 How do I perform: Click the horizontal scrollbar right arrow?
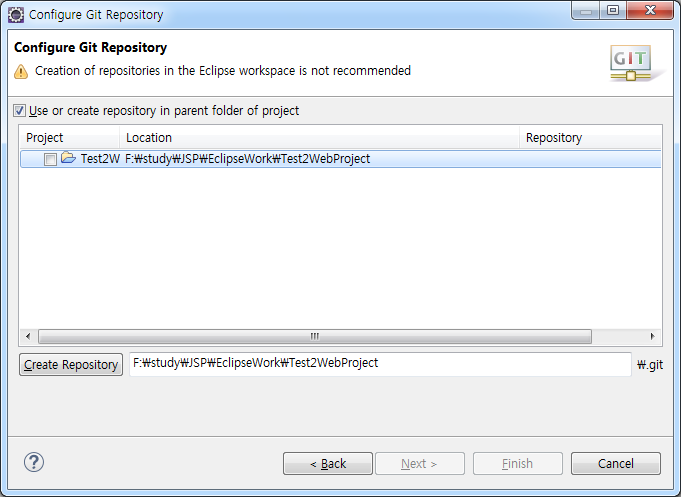point(653,336)
